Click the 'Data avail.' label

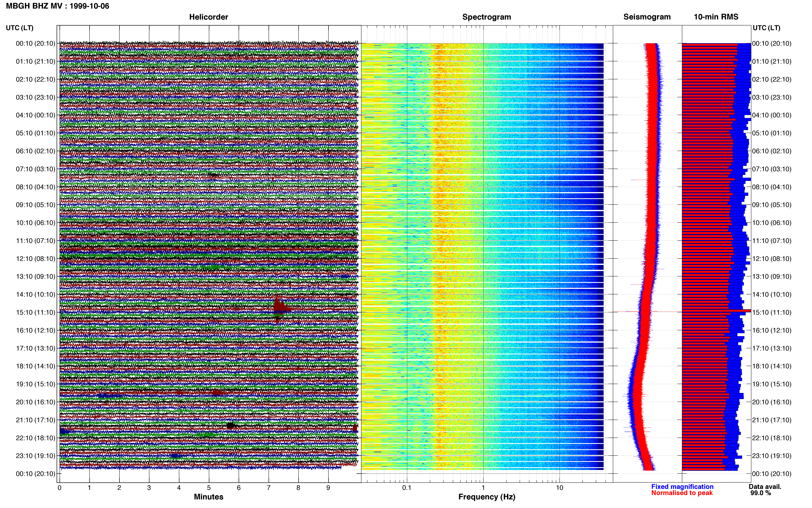(765, 486)
